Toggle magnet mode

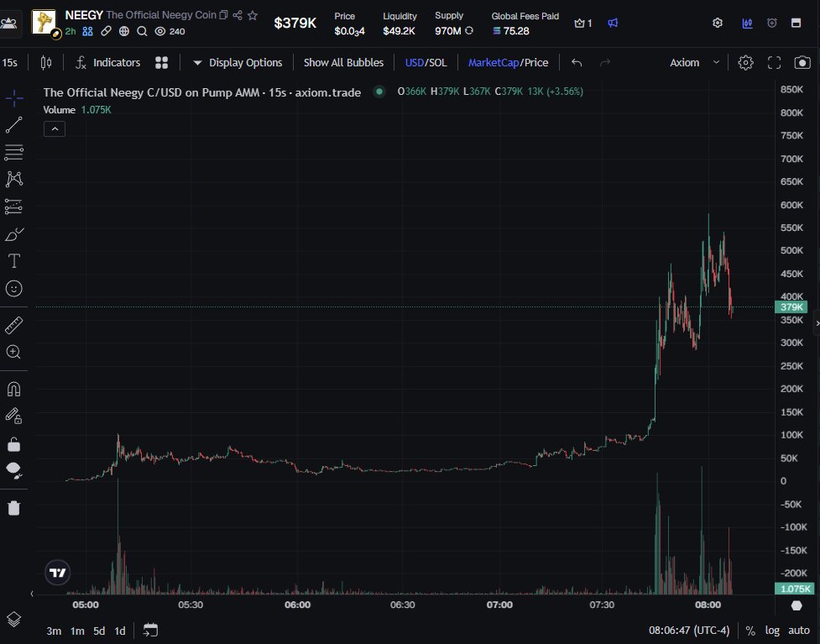(14, 390)
